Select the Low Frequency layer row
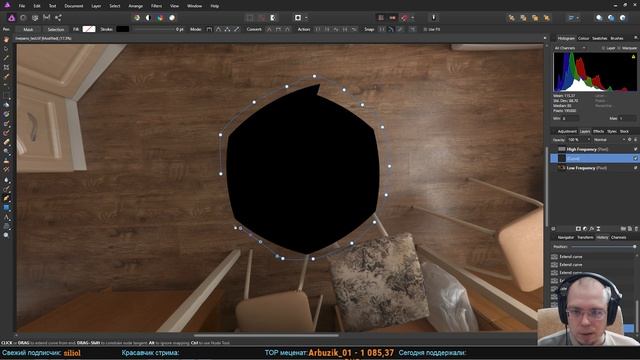640x360 pixels. click(594, 168)
